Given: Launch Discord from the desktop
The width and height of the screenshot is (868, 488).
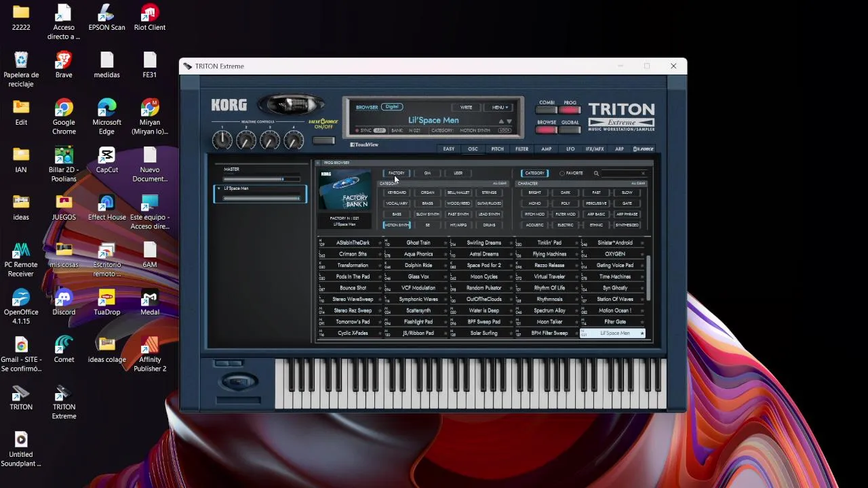Looking at the screenshot, I should coord(64,303).
